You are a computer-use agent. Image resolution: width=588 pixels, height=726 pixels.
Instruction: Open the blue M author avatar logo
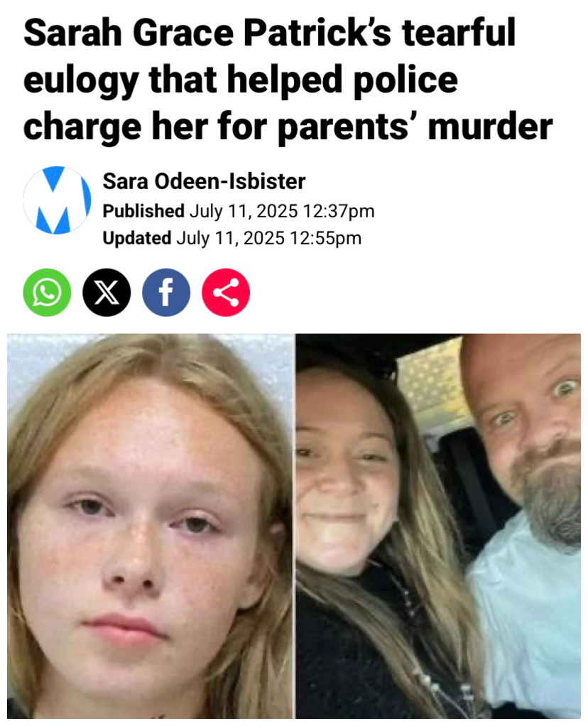(57, 200)
